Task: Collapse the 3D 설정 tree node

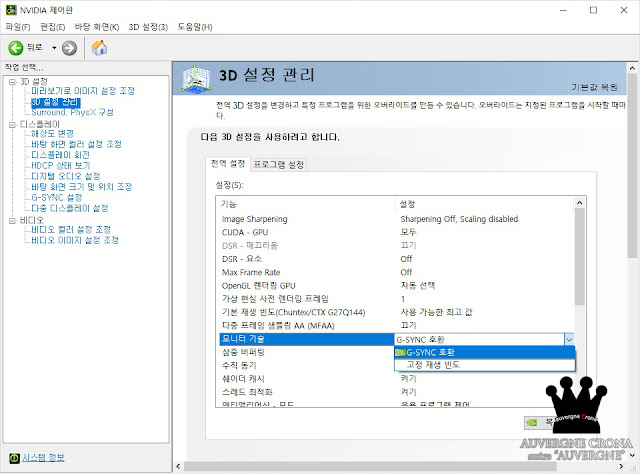Action: pos(12,82)
